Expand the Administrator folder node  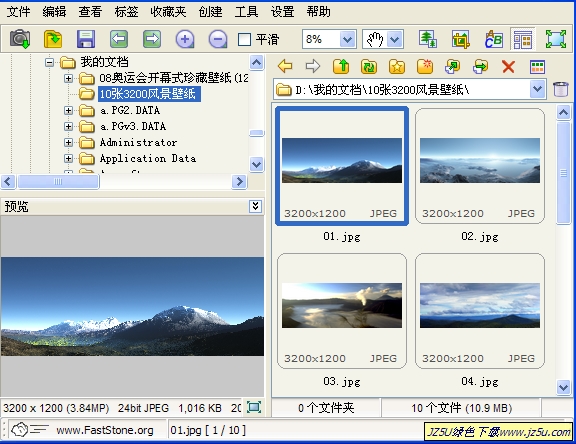tap(68, 142)
